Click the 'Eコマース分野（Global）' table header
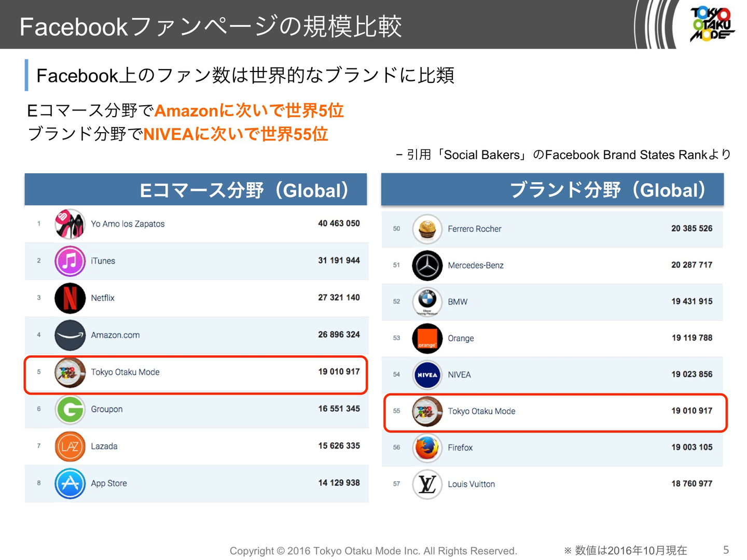 click(x=196, y=190)
